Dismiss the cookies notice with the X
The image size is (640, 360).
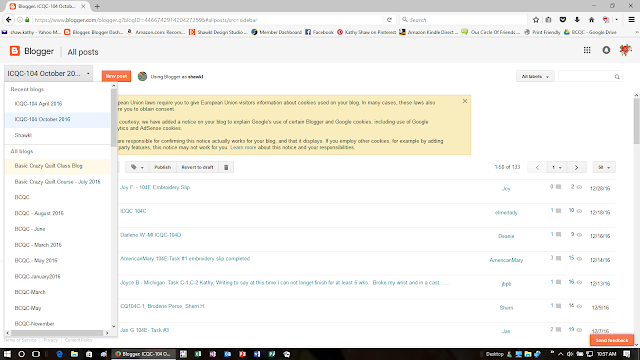pos(465,101)
